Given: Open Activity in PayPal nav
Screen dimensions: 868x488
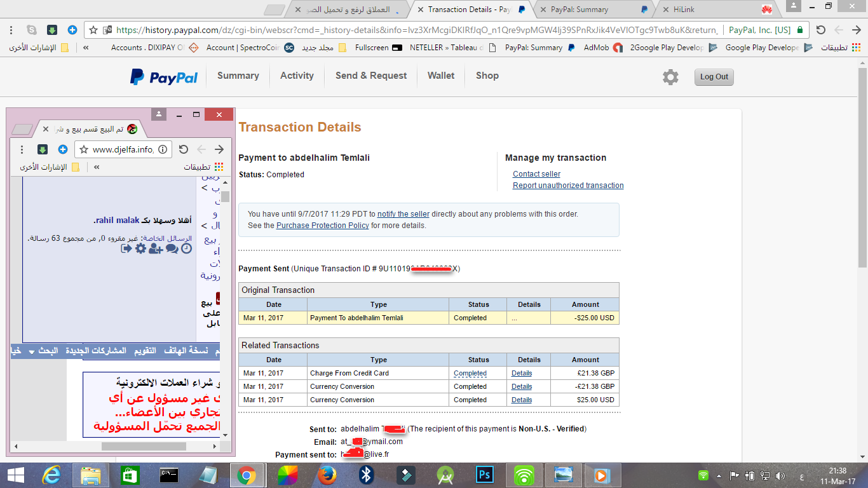Looking at the screenshot, I should point(297,76).
